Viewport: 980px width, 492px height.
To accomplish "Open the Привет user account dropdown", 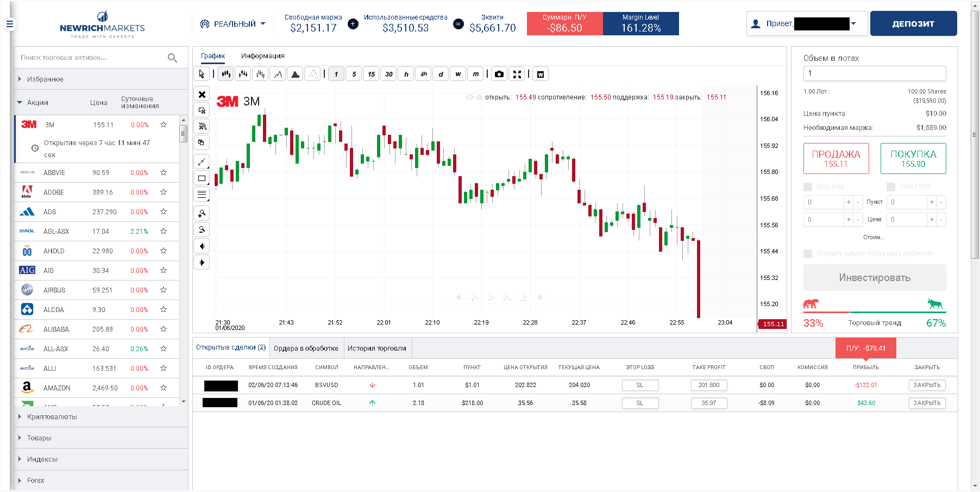I will tap(806, 23).
